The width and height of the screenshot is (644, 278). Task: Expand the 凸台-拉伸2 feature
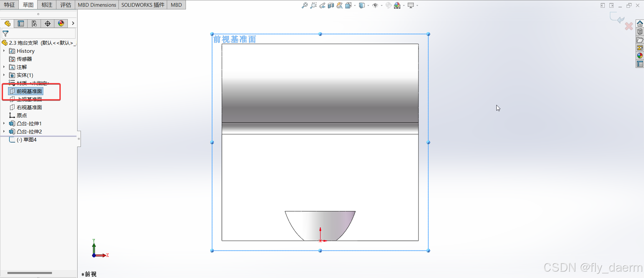[x=4, y=131]
